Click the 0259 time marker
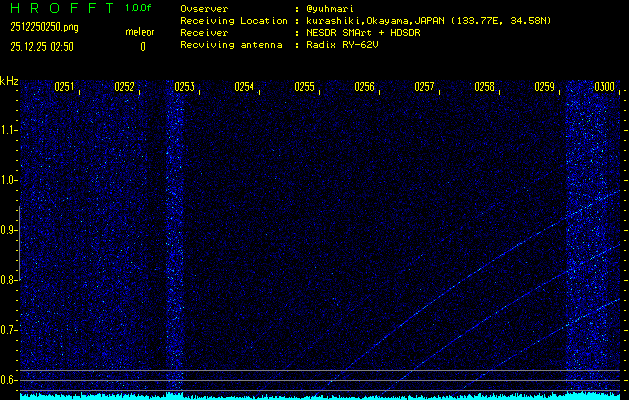The height and width of the screenshot is (400, 629). pos(544,87)
